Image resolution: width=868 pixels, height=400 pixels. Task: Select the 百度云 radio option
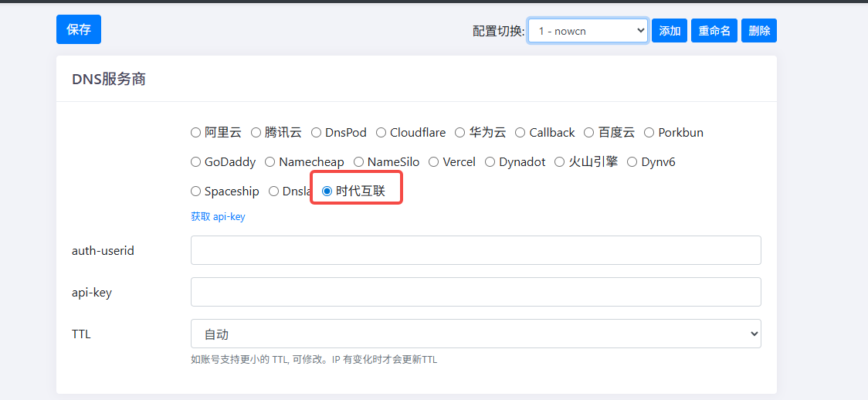(590, 133)
